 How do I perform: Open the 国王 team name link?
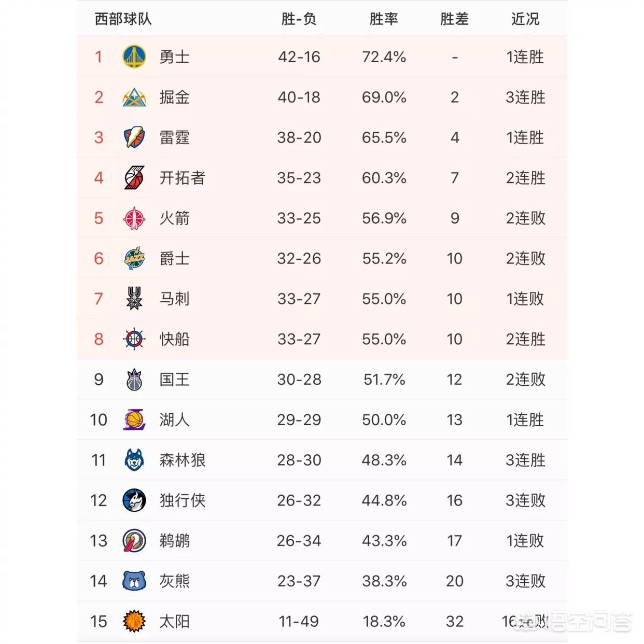[174, 380]
